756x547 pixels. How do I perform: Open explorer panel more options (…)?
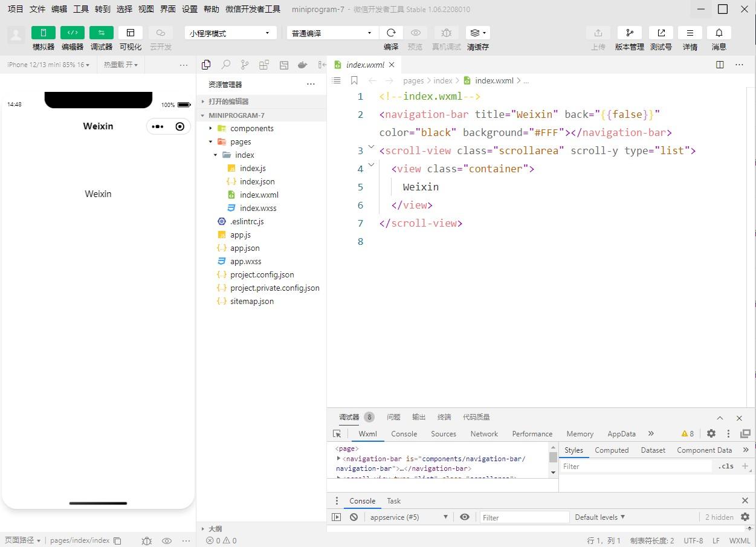pos(311,84)
